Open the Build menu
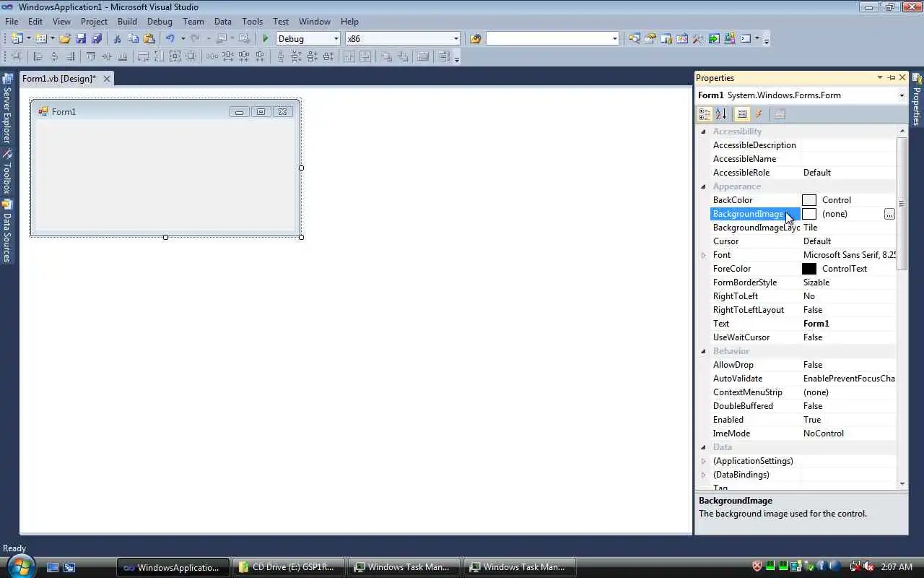The width and height of the screenshot is (924, 578). pyautogui.click(x=127, y=22)
